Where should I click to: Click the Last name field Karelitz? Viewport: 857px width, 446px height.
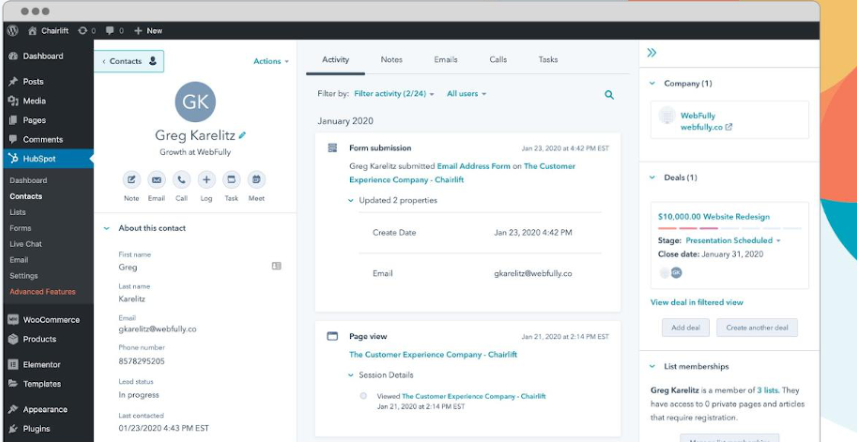click(132, 299)
